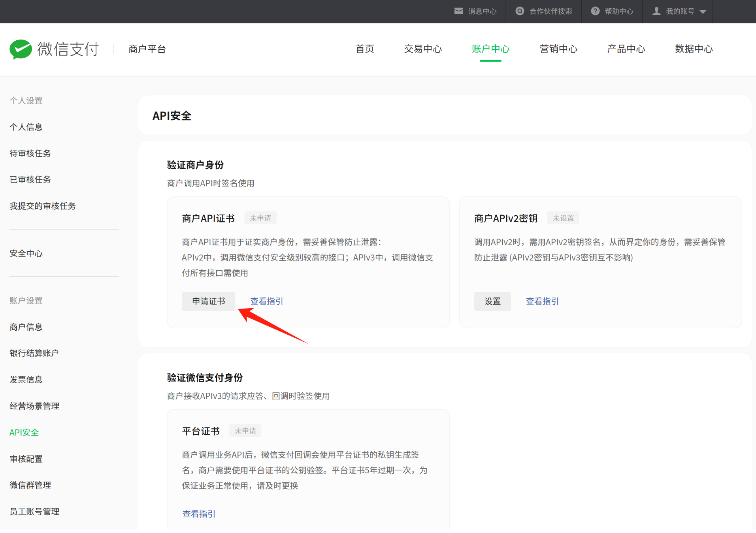Screen dimensions: 756x533
Task: Click the help center question mark icon
Action: click(x=595, y=11)
